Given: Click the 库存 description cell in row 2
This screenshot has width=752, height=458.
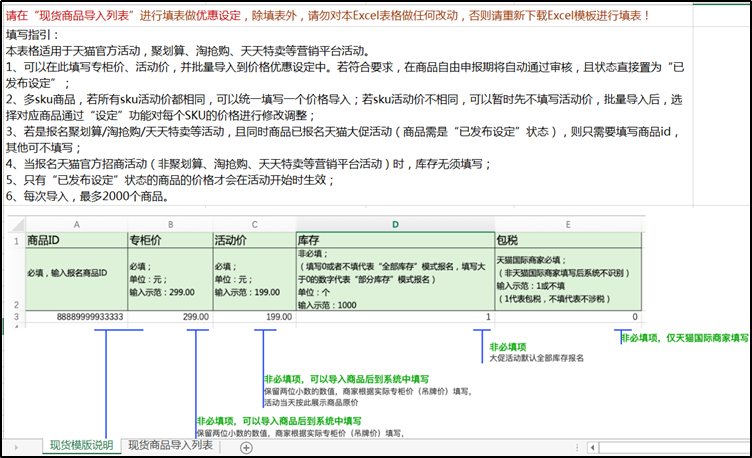Looking at the screenshot, I should (x=394, y=279).
